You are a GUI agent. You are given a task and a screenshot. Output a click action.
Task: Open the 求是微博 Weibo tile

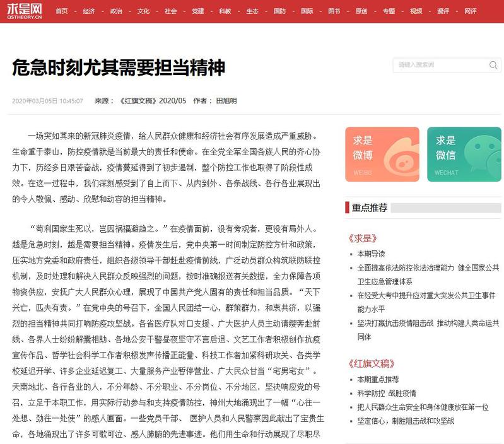tap(382, 155)
